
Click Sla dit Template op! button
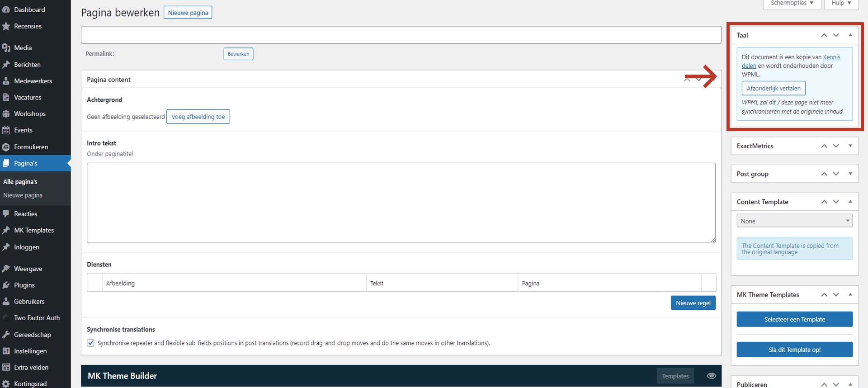click(794, 350)
